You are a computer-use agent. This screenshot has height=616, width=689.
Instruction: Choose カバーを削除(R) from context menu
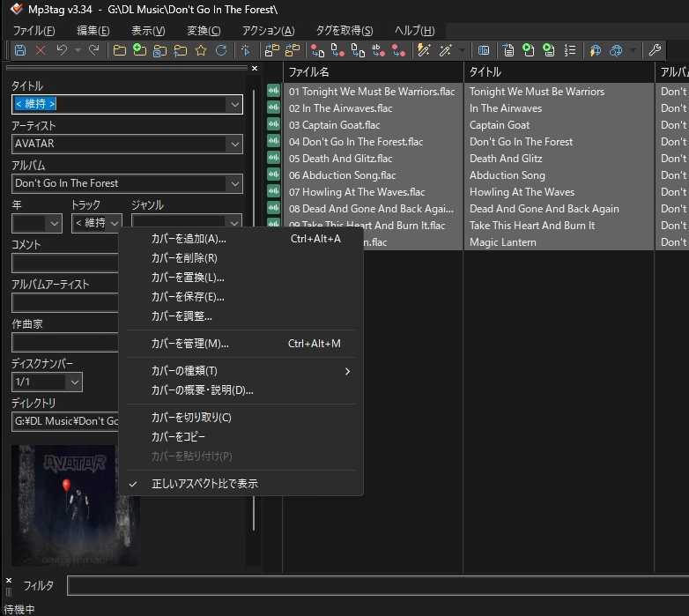click(x=241, y=258)
